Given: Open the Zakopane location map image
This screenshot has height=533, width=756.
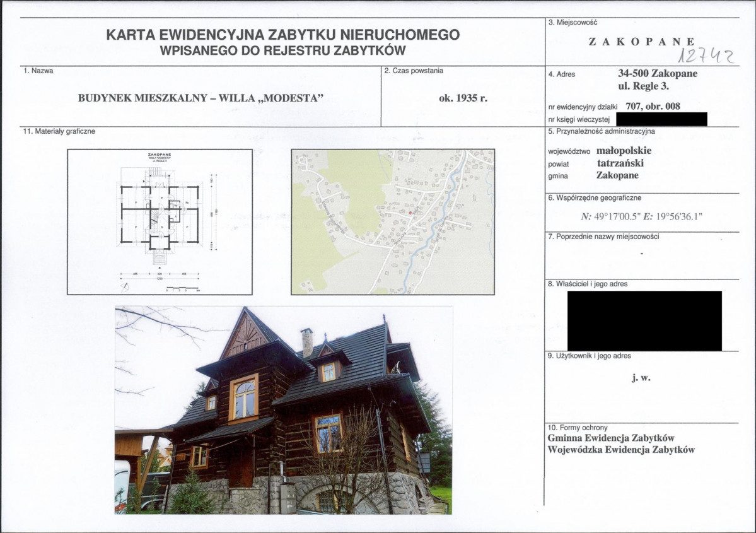Looking at the screenshot, I should [392, 221].
